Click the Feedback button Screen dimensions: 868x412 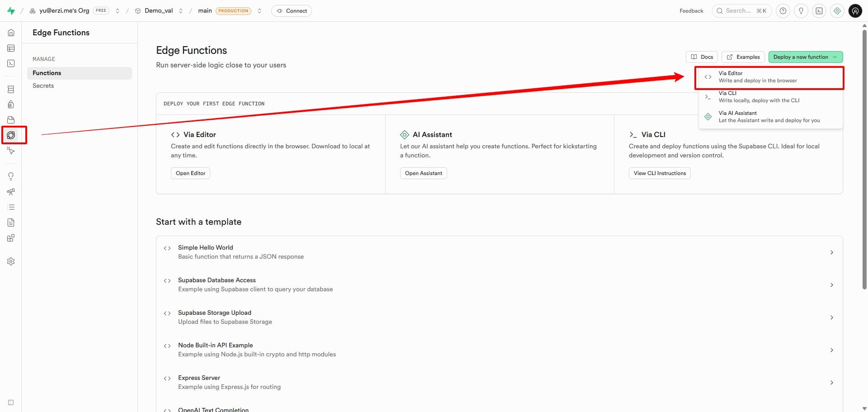[x=691, y=11]
